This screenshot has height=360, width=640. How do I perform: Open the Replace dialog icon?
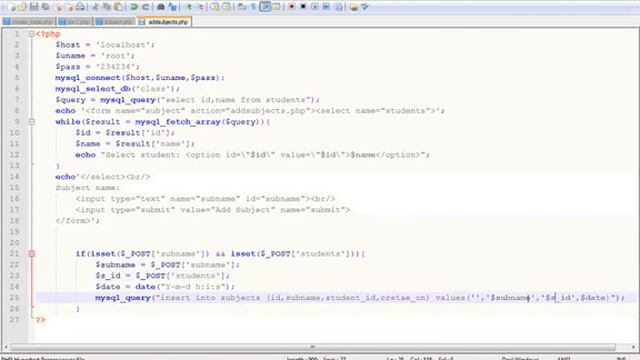pos(172,7)
